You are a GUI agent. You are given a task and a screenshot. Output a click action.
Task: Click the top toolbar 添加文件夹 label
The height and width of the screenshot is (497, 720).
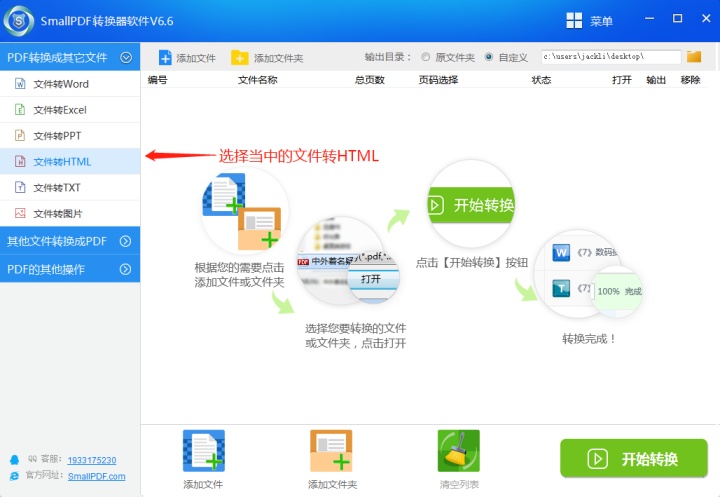point(279,58)
